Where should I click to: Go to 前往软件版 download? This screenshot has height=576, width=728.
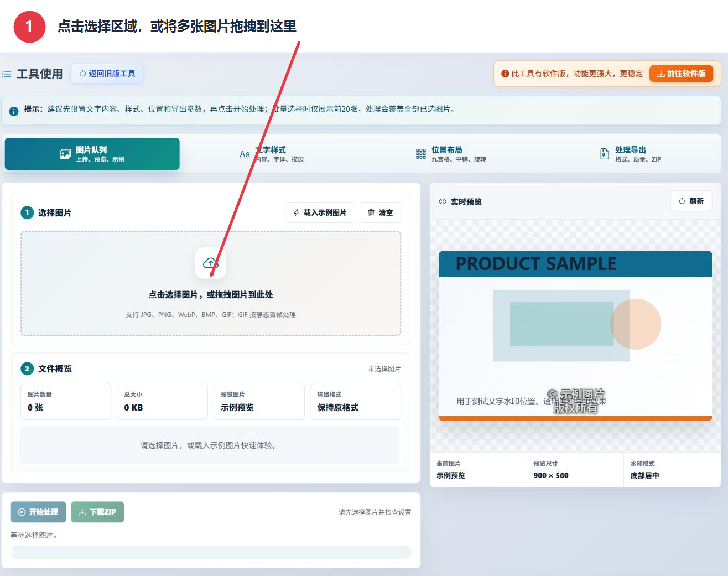coord(681,74)
